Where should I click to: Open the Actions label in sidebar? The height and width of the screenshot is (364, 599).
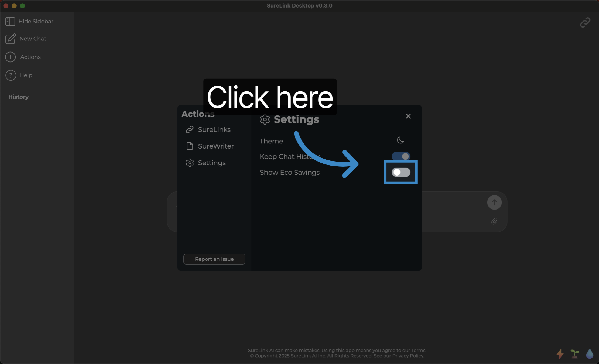tap(30, 57)
